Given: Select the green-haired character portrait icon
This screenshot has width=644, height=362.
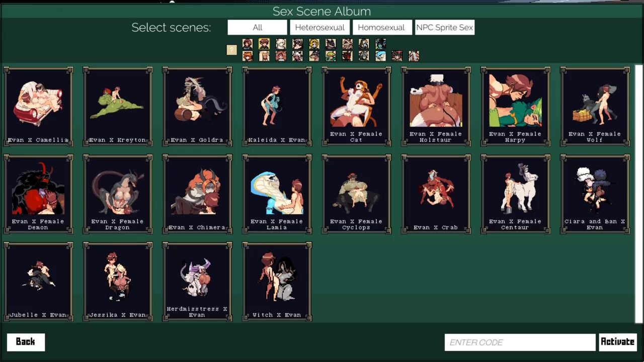Looking at the screenshot, I should click(331, 56).
